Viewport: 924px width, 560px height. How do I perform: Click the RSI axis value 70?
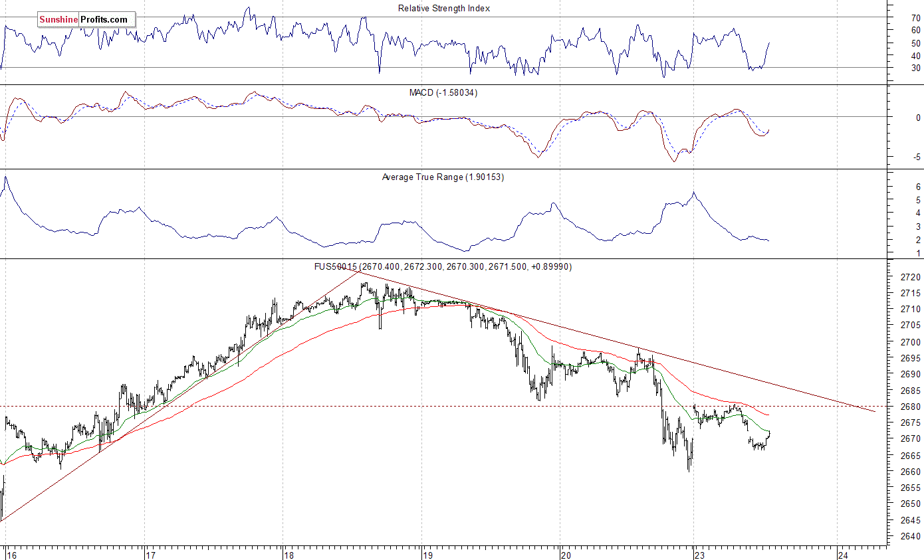[916, 18]
